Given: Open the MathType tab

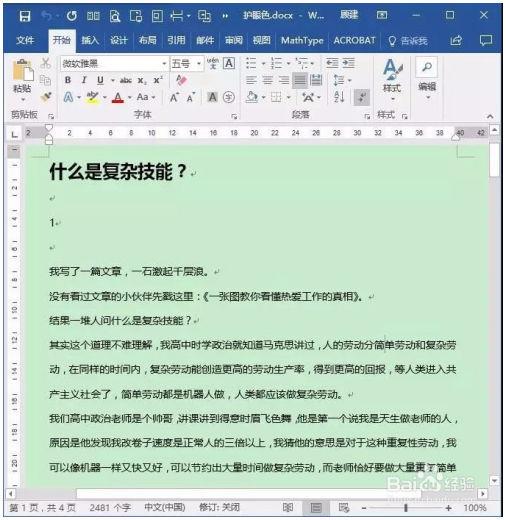Looking at the screenshot, I should coord(302,41).
